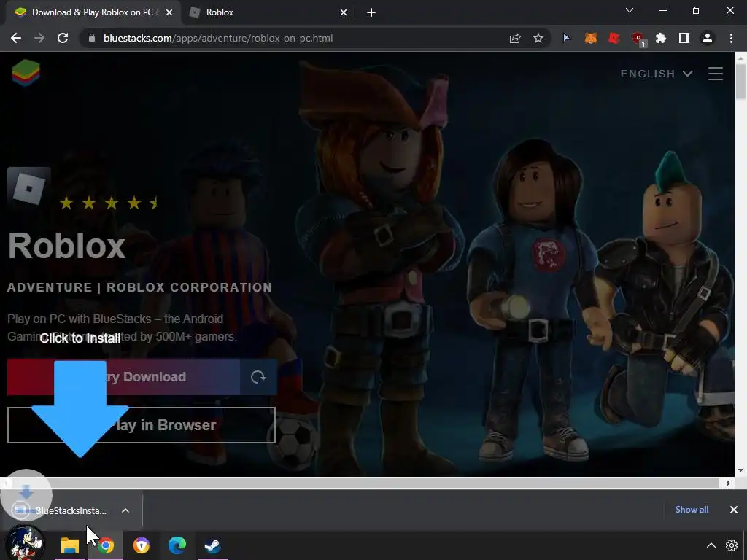Viewport: 747px width, 560px height.
Task: Click the horizontal scrollbar thumb
Action: [x=365, y=483]
